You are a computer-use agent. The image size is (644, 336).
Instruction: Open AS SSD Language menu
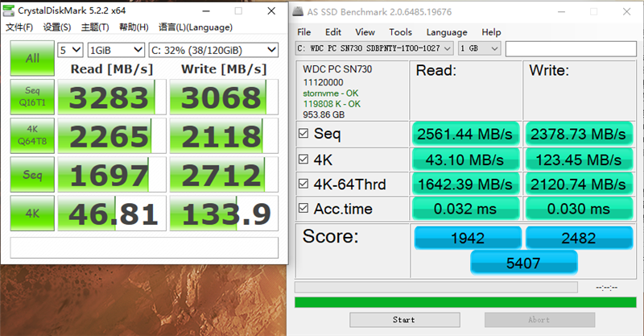447,32
